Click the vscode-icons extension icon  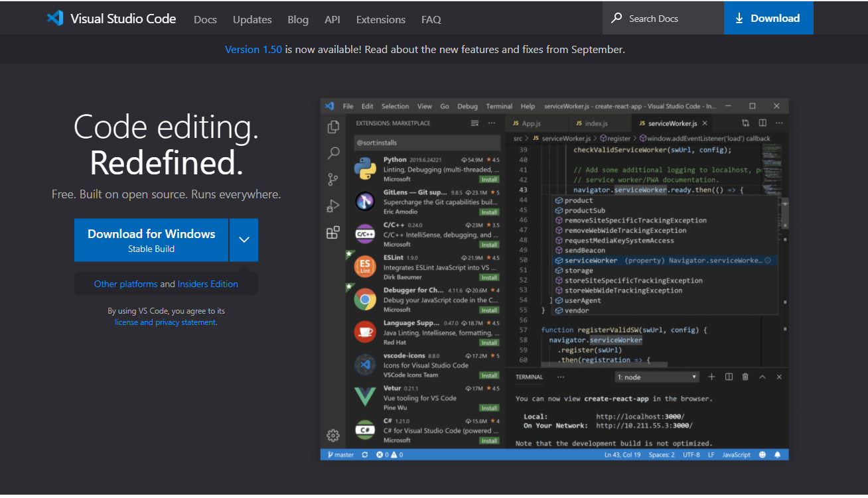(x=365, y=365)
